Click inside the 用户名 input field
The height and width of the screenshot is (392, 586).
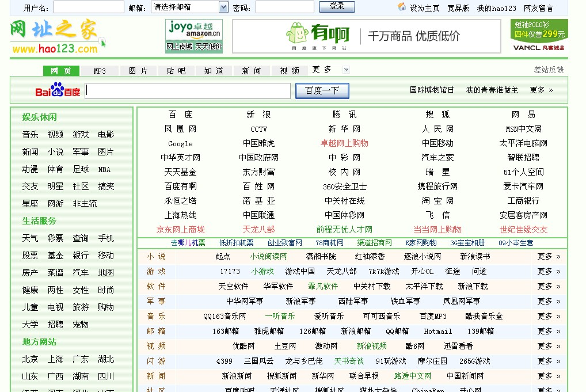(x=88, y=7)
